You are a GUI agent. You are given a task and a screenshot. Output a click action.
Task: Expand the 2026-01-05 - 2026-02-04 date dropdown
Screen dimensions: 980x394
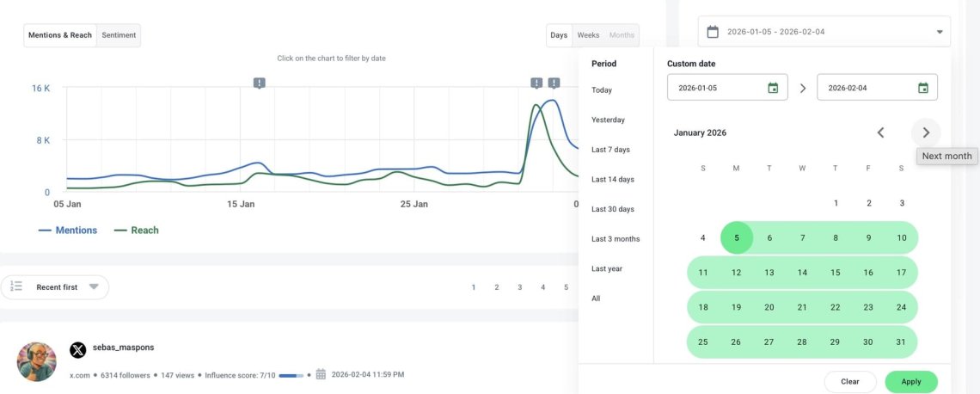click(940, 32)
